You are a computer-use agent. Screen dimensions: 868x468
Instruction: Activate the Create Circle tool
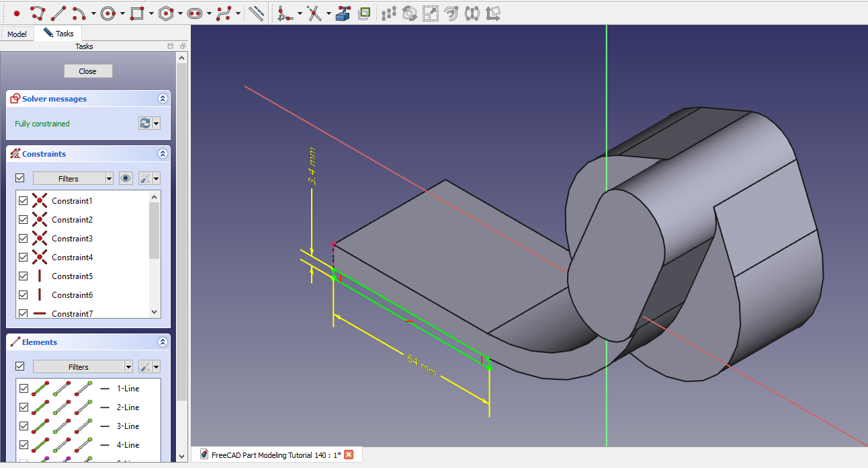[x=108, y=13]
